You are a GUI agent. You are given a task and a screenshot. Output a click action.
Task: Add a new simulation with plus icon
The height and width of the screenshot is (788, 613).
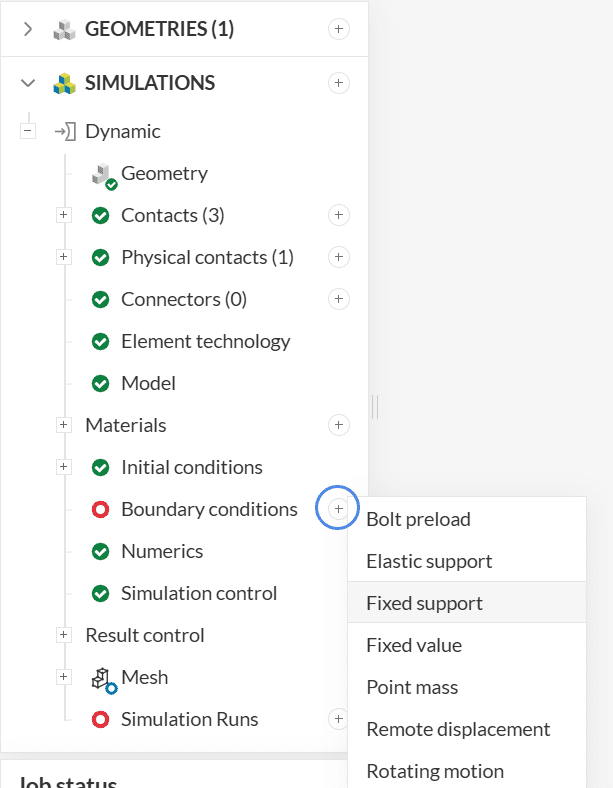click(x=339, y=83)
